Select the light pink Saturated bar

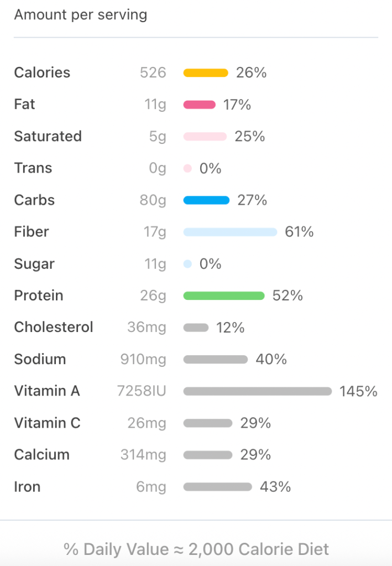coord(205,136)
